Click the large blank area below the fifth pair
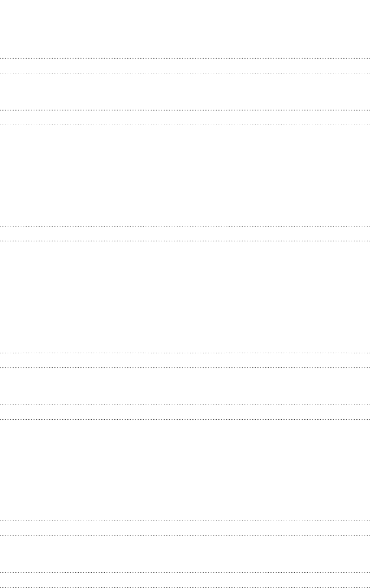Image resolution: width=370 pixels, height=588 pixels. click(185, 470)
